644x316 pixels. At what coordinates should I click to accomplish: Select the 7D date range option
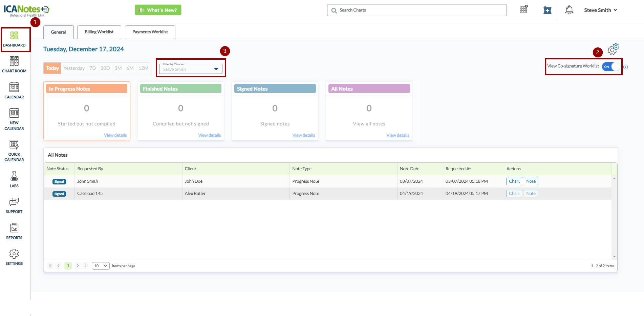[x=92, y=68]
